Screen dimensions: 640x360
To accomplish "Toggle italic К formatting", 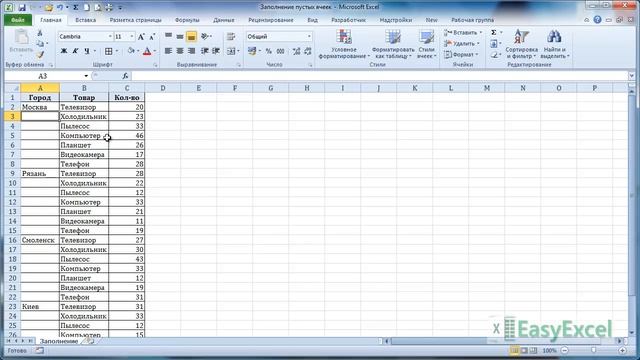I will point(76,51).
